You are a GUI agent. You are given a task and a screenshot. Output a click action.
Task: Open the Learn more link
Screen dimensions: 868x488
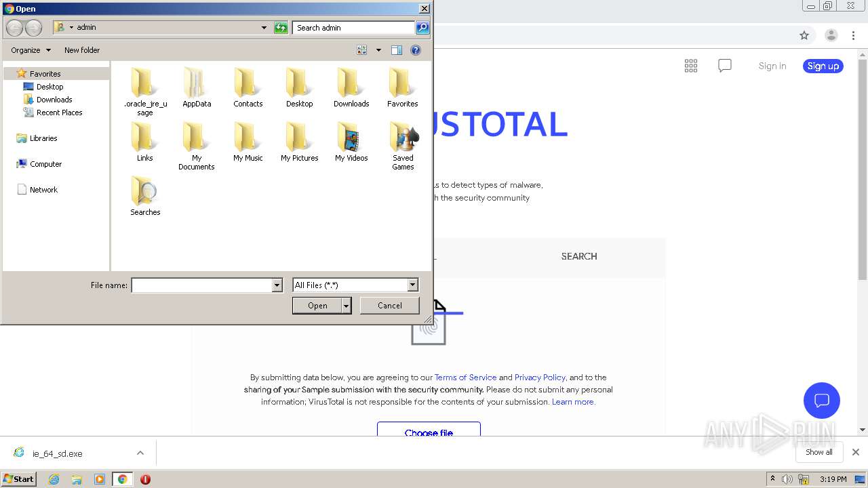573,402
